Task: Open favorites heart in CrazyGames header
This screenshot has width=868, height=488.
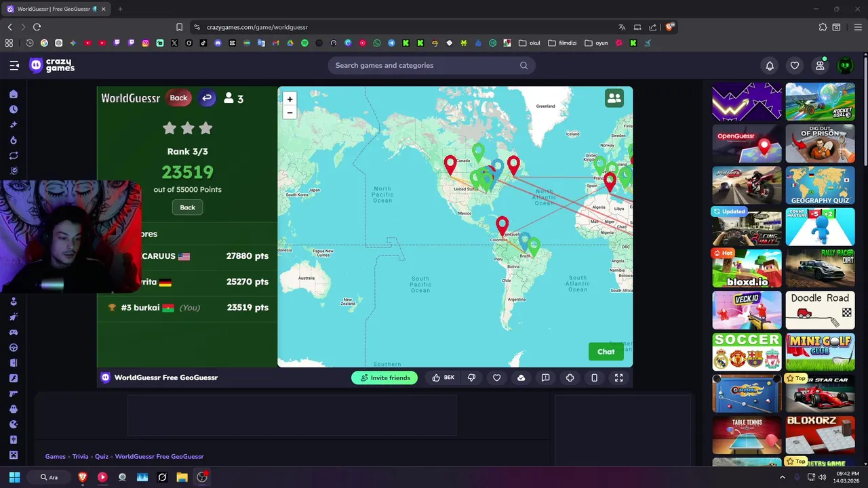Action: tap(795, 66)
